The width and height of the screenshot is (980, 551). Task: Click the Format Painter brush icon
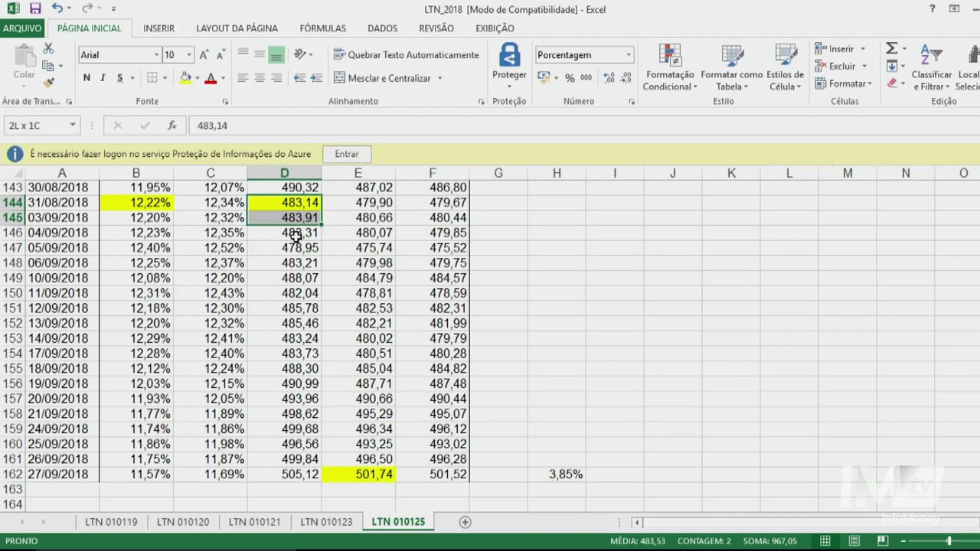pyautogui.click(x=48, y=83)
